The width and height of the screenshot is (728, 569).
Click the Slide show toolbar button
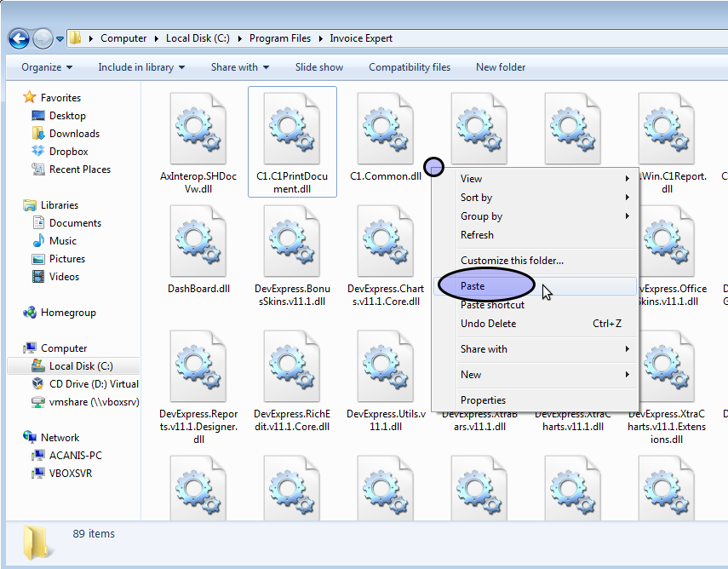(319, 67)
